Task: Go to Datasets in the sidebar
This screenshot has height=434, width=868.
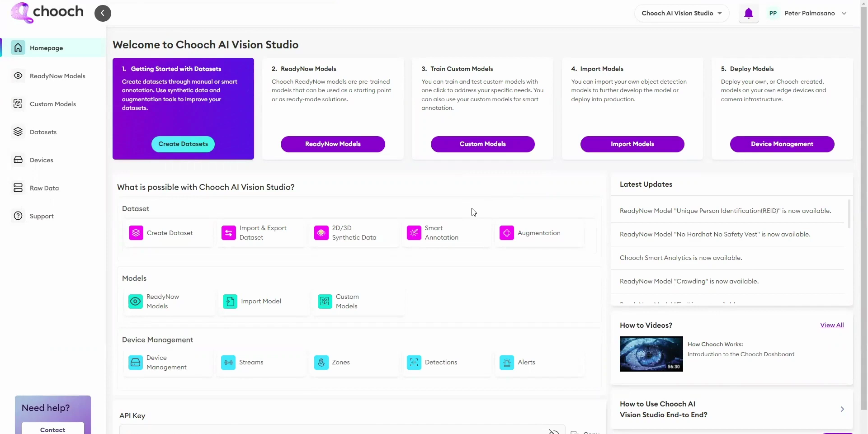Action: pyautogui.click(x=43, y=132)
